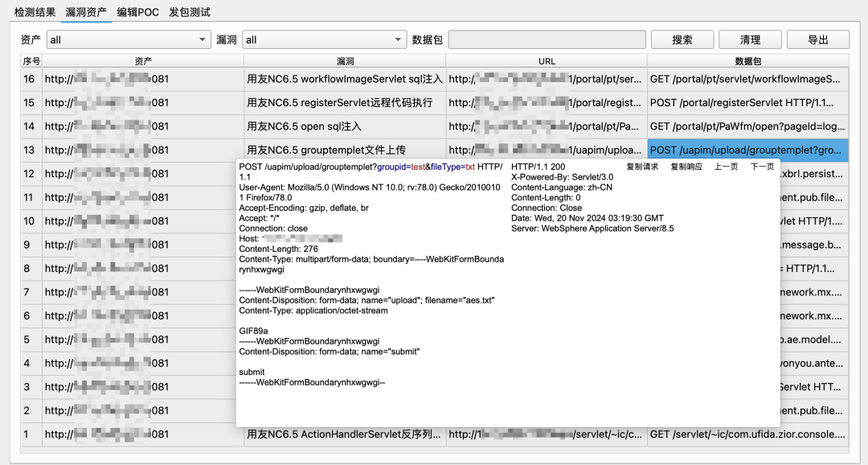
Task: Go to next packet via 下一页
Action: (x=762, y=167)
